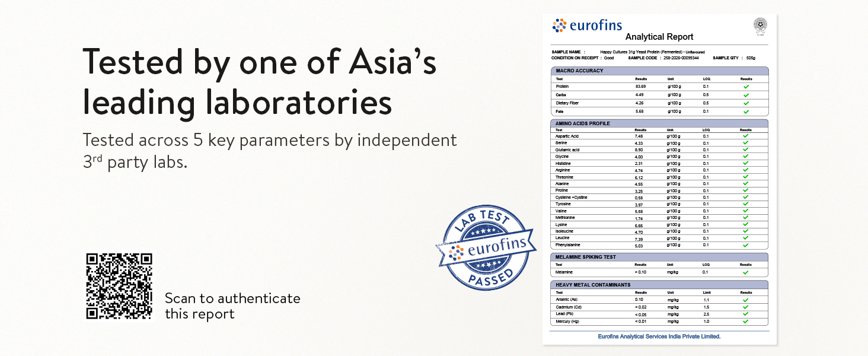This screenshot has height=356, width=868.
Task: Click the "Histidine" test name
Action: pyautogui.click(x=563, y=164)
